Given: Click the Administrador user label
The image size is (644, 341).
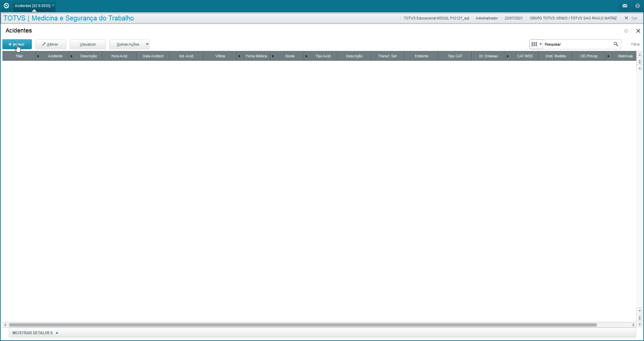Looking at the screenshot, I should (487, 18).
